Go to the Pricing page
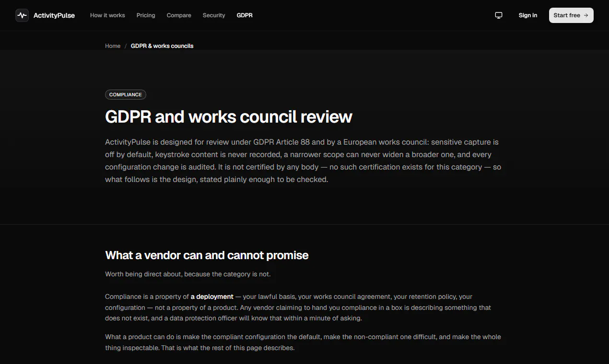The height and width of the screenshot is (364, 609). click(x=146, y=15)
